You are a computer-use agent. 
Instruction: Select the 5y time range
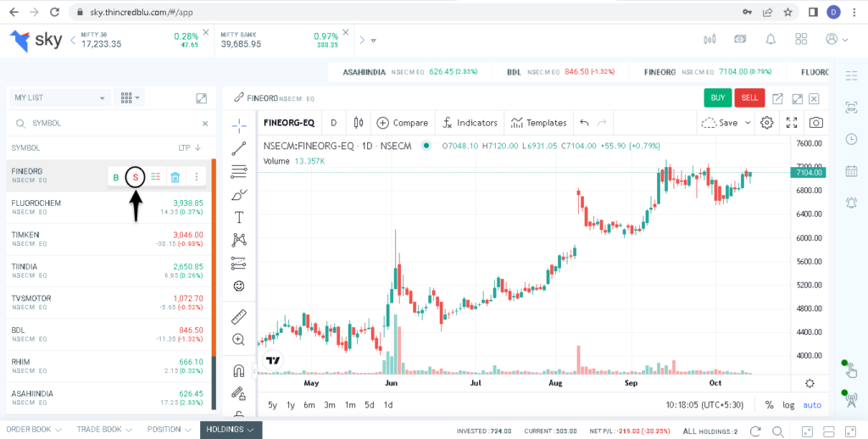point(272,405)
